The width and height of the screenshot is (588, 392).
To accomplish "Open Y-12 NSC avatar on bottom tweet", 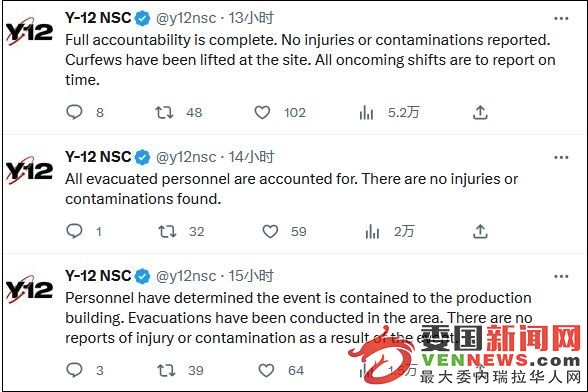I will pos(30,290).
